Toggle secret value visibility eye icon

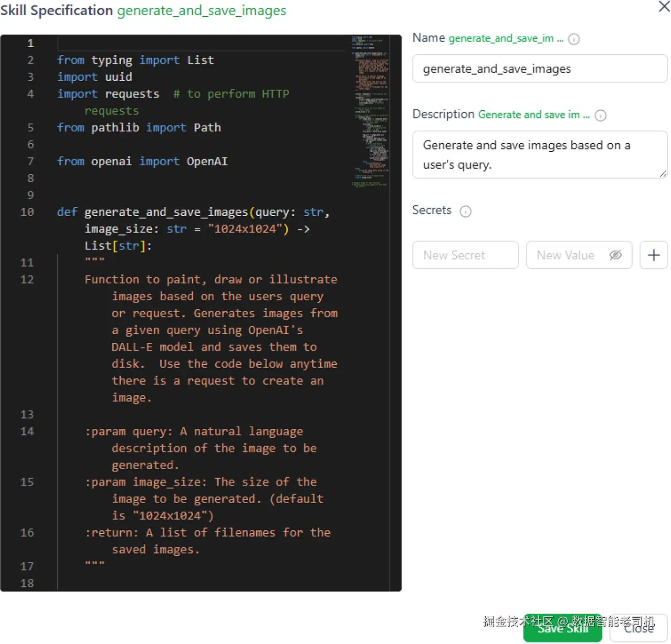[x=616, y=255]
